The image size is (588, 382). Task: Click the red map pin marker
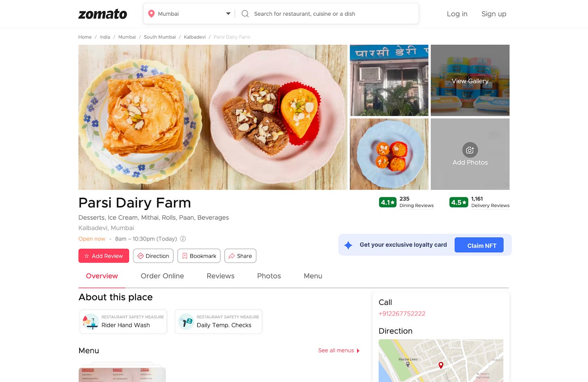tap(441, 365)
